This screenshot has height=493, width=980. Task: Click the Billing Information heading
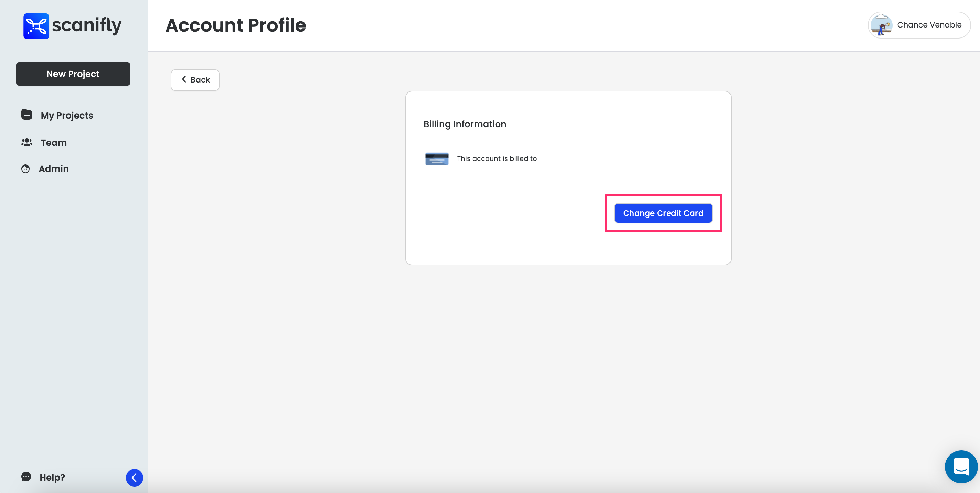[x=465, y=124]
